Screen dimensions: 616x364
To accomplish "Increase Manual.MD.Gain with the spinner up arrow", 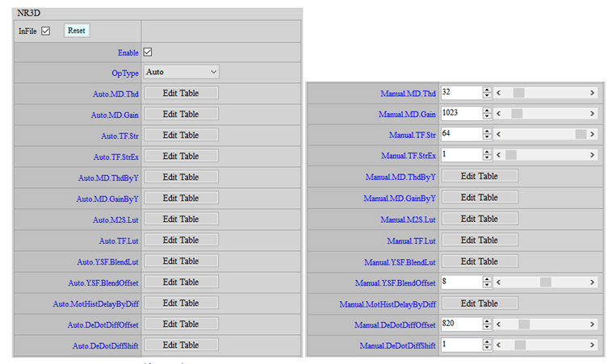I will click(487, 110).
